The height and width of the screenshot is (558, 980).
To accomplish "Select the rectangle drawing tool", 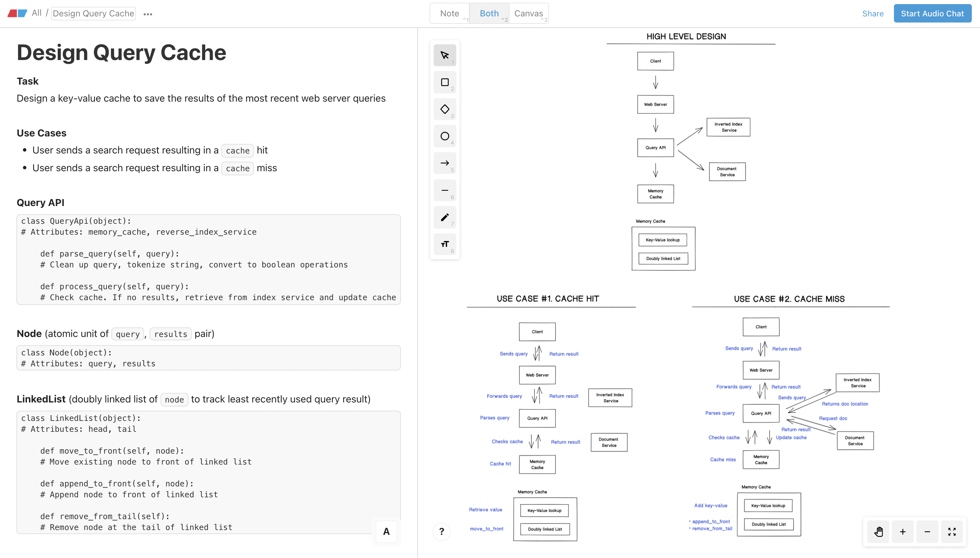I will [445, 82].
